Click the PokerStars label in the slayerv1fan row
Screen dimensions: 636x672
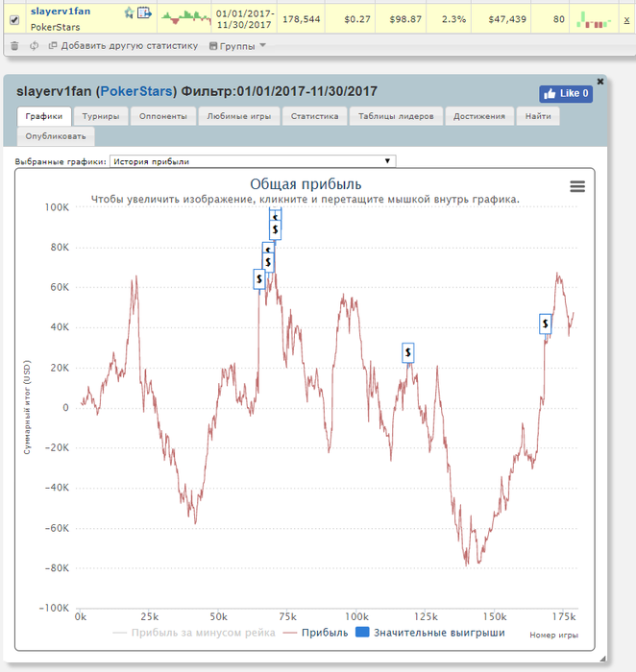click(56, 28)
